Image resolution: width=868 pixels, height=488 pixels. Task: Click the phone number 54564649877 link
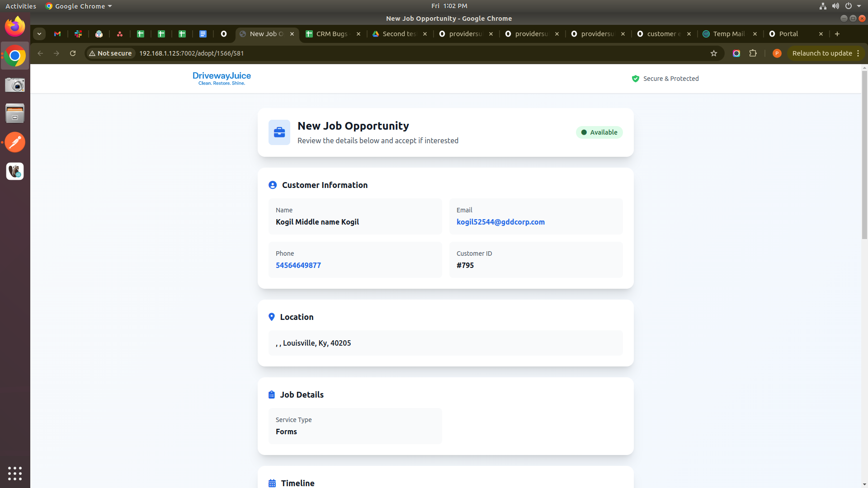coord(298,265)
